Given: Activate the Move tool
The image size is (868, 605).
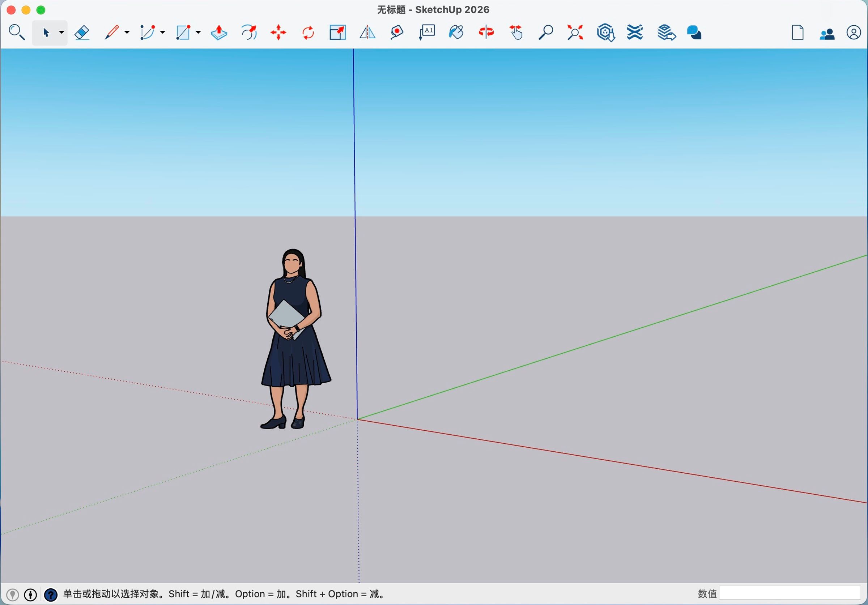Looking at the screenshot, I should (x=278, y=33).
